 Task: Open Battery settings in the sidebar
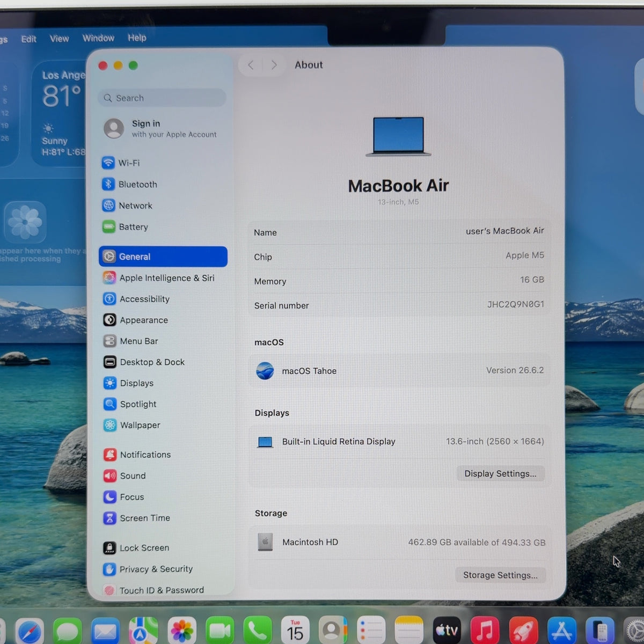163,227
